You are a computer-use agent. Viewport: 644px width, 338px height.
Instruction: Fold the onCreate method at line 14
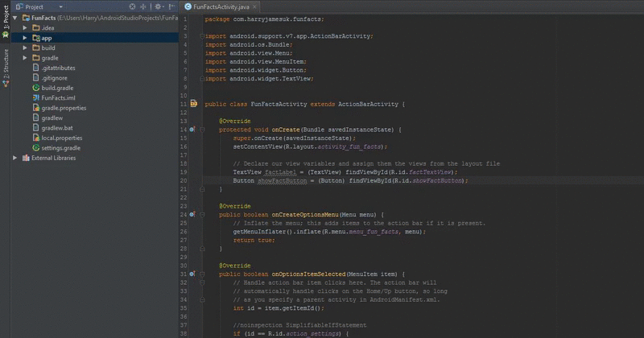(x=202, y=130)
